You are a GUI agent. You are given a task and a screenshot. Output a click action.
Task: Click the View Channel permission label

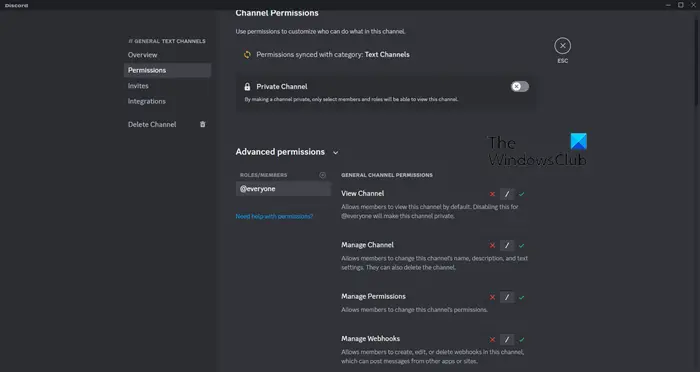point(362,193)
